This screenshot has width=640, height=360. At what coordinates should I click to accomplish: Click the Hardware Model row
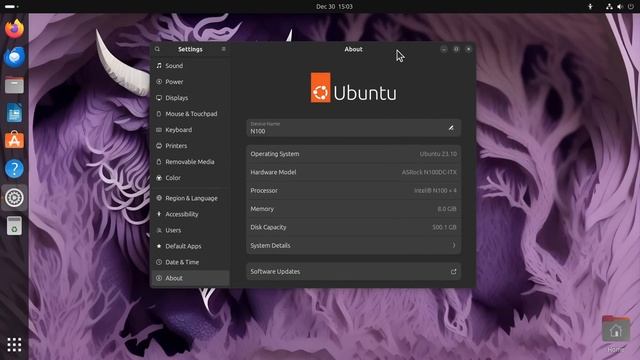(x=353, y=172)
